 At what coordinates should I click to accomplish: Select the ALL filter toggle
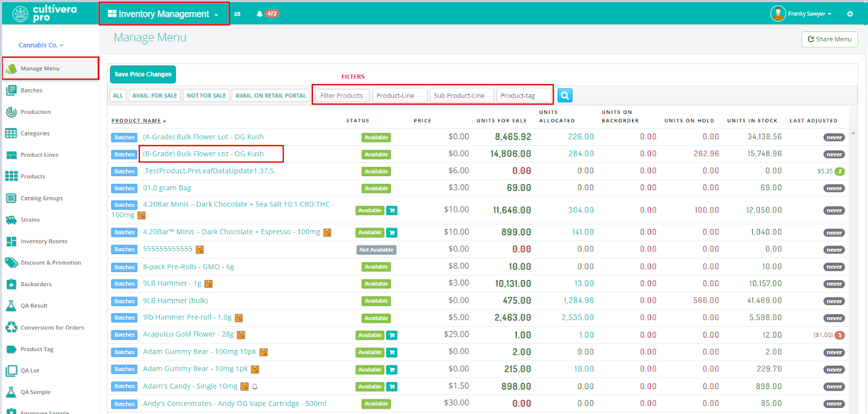pyautogui.click(x=118, y=95)
